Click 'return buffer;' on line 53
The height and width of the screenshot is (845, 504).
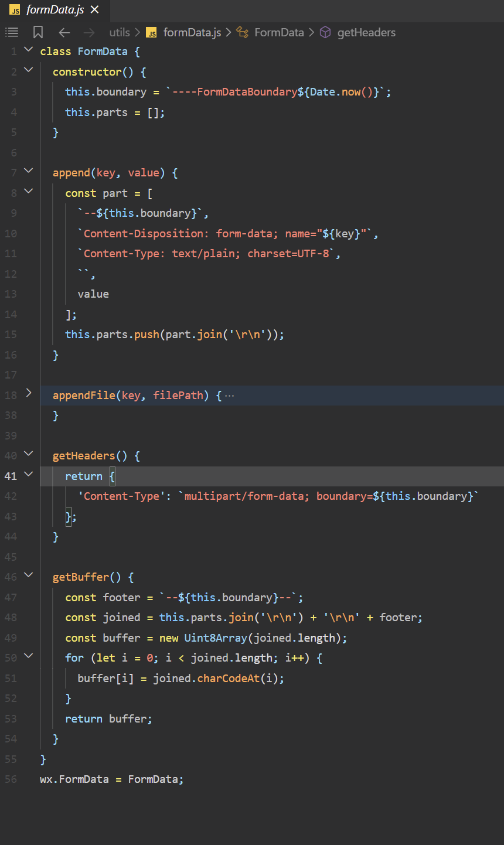click(108, 719)
